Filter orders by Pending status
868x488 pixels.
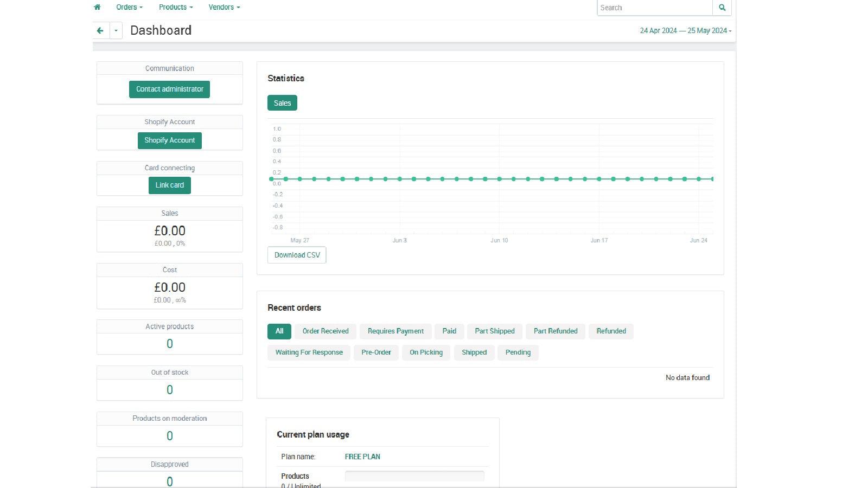pos(518,352)
